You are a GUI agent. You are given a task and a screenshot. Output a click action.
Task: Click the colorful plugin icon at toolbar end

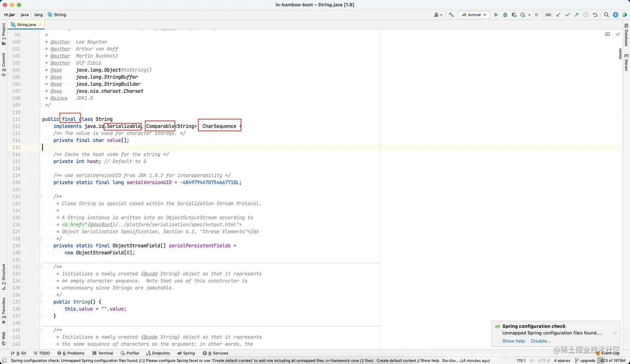(x=625, y=15)
